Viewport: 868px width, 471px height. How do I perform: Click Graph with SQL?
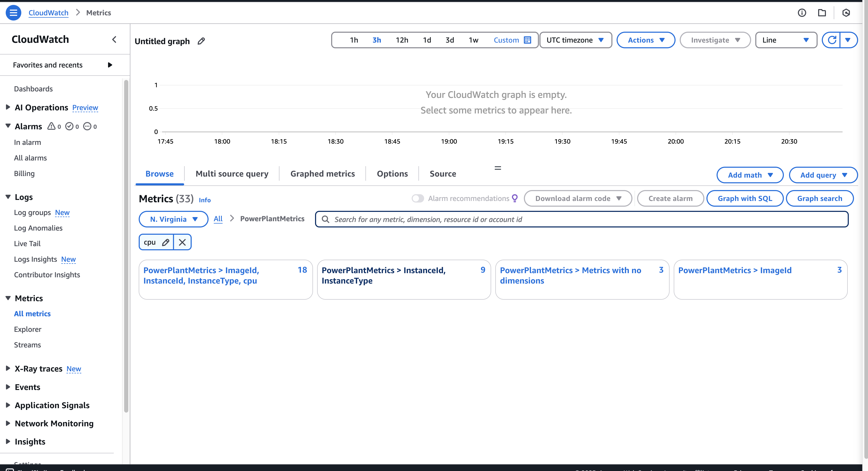click(x=745, y=198)
